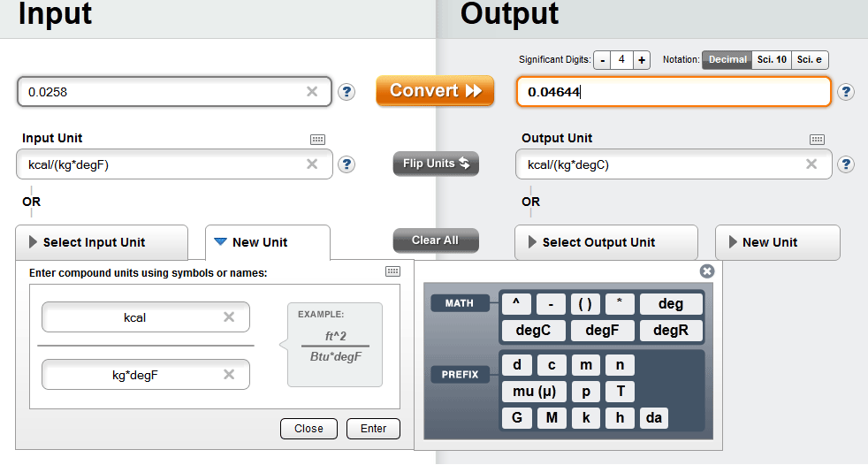Click the help icon beside Input Unit field
868x465 pixels.
346,164
